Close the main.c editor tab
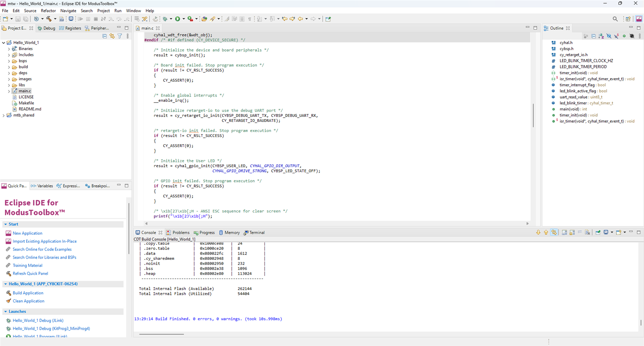The height and width of the screenshot is (346, 644). coord(158,28)
